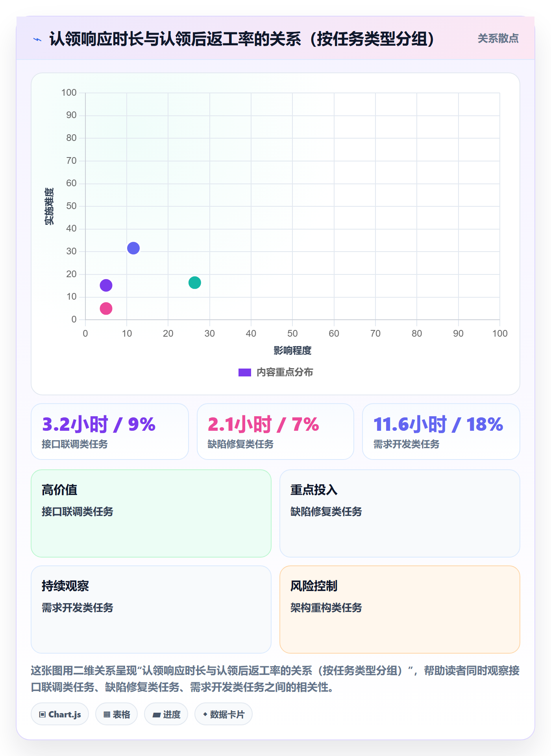Click the x-axis tick label 50
Viewport: 551px width, 756px height.
click(292, 334)
